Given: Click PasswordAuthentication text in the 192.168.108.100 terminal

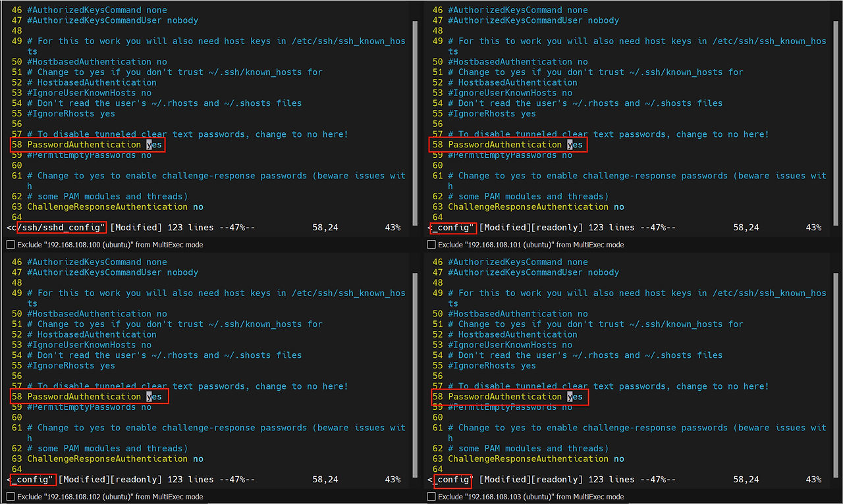Looking at the screenshot, I should pyautogui.click(x=84, y=145).
